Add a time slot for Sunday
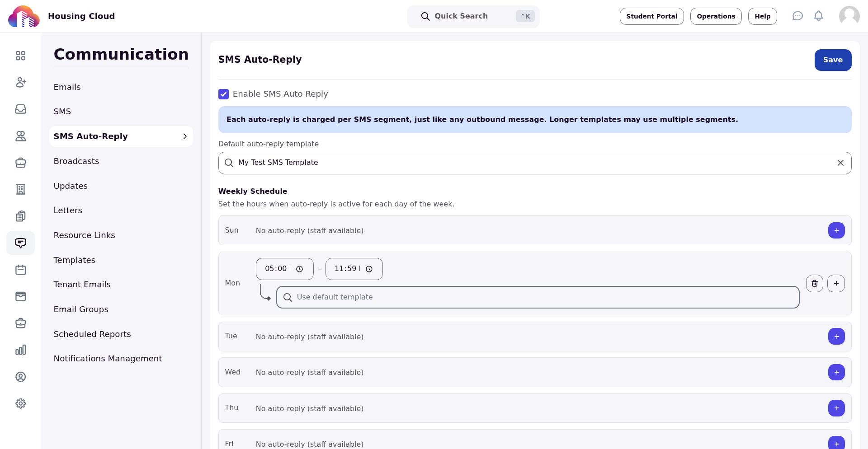Viewport: 868px width, 449px height. [x=836, y=230]
